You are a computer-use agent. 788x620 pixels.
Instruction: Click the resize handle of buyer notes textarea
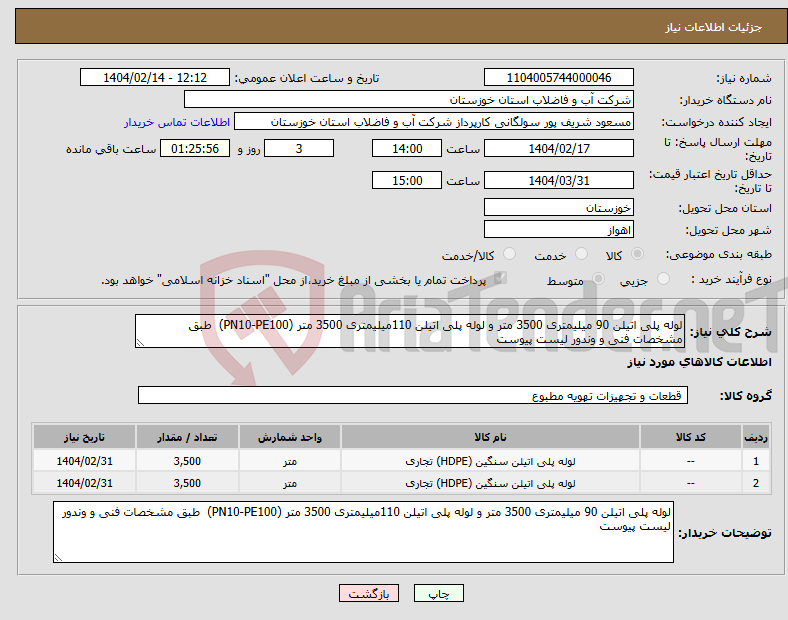click(x=58, y=558)
